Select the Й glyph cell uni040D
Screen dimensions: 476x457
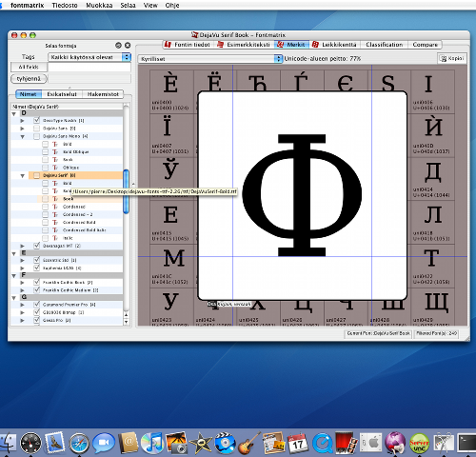click(432, 135)
